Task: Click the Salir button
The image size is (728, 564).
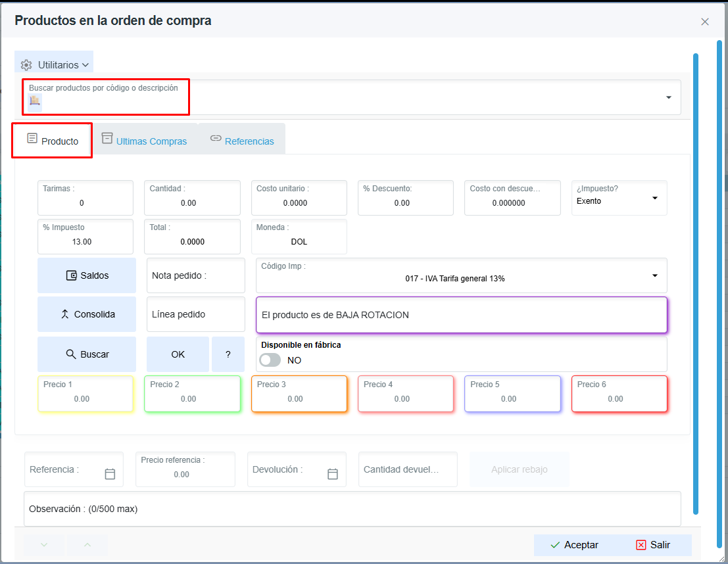Action: point(653,545)
